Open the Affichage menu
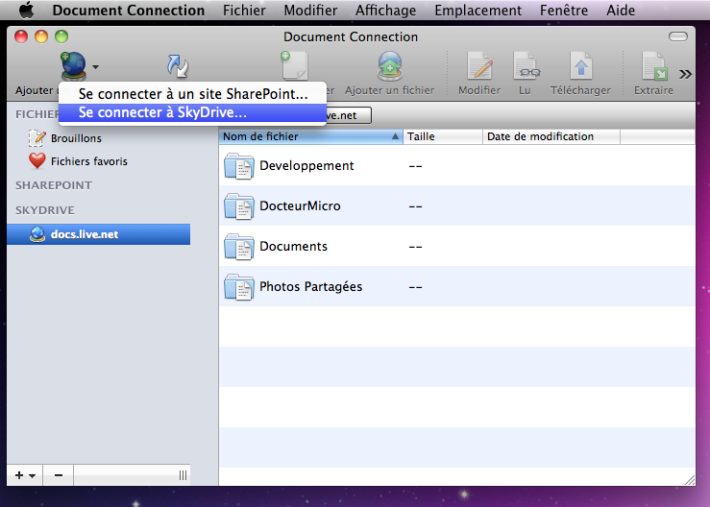This screenshot has height=507, width=710. [385, 10]
